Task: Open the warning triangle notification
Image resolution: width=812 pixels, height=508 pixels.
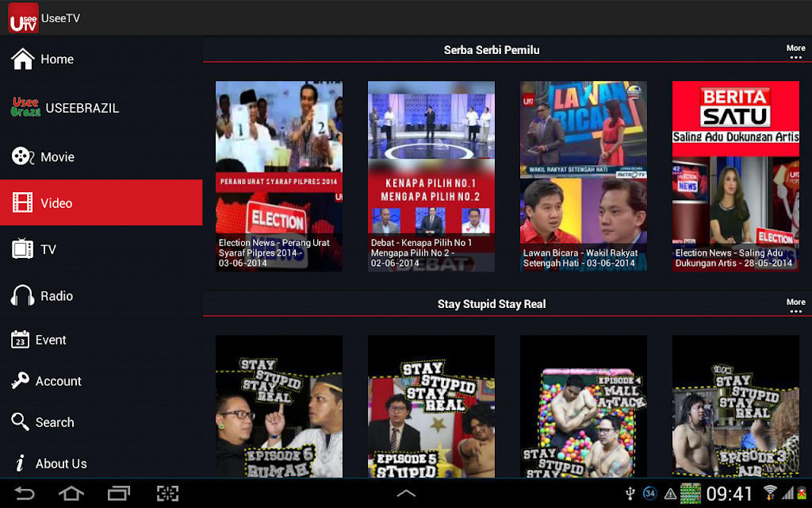Action: click(x=670, y=494)
